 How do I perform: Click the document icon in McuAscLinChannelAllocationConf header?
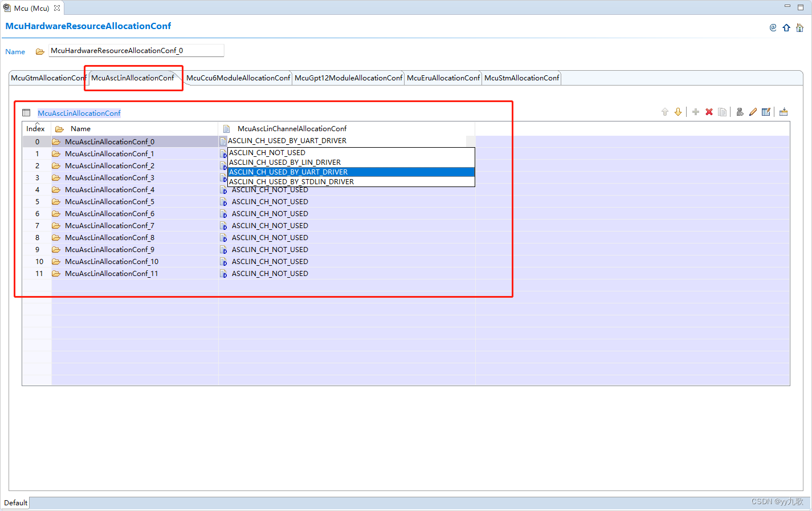(x=226, y=129)
